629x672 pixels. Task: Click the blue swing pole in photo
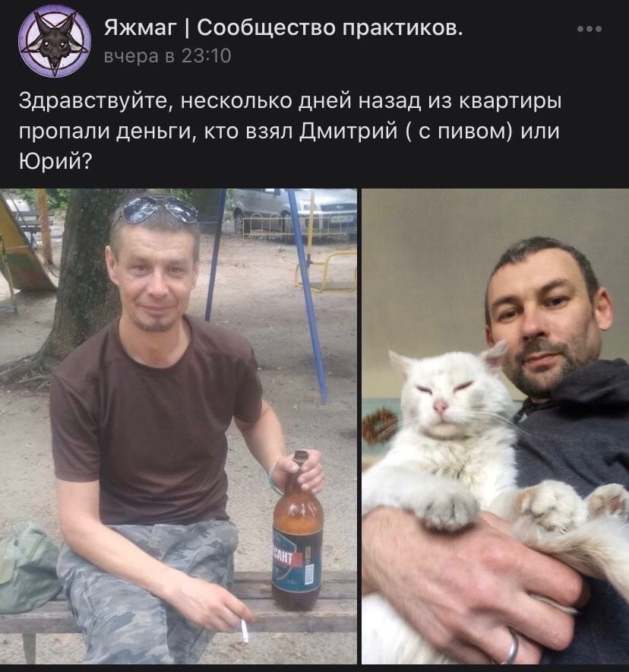point(306,296)
